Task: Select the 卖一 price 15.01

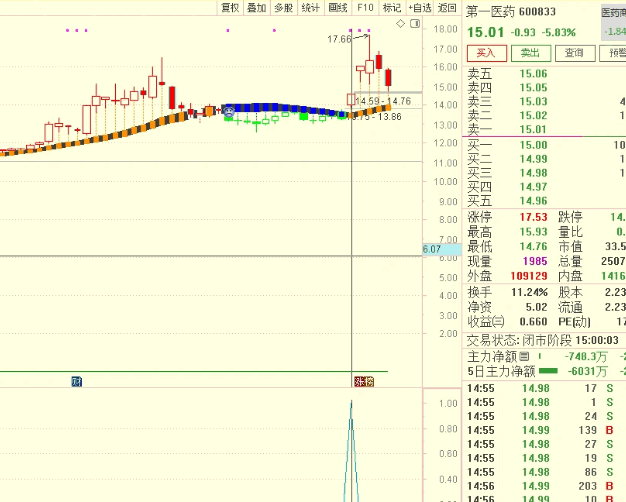Action: (x=533, y=129)
